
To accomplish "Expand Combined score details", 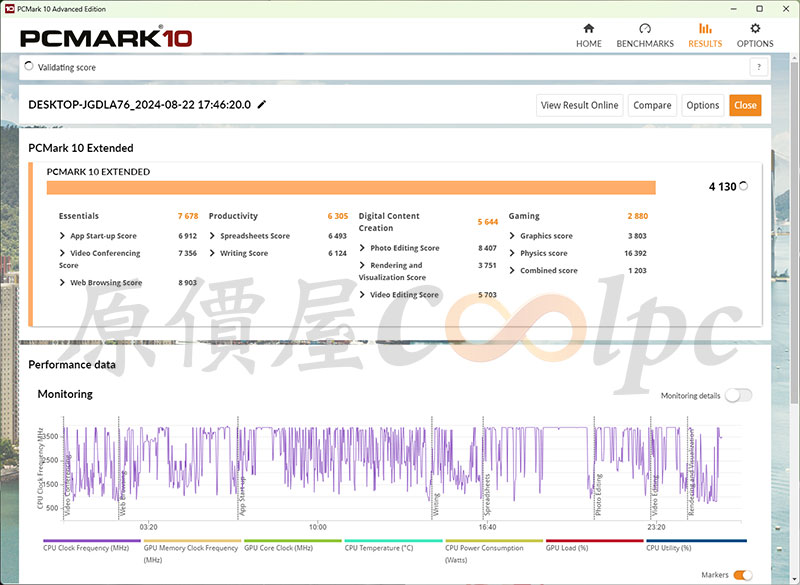I will point(512,270).
